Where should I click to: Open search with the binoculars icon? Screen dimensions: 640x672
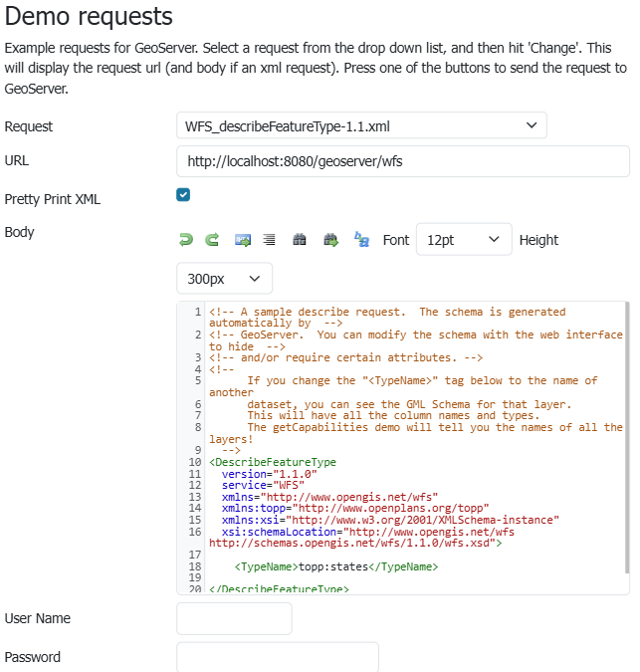tap(299, 240)
